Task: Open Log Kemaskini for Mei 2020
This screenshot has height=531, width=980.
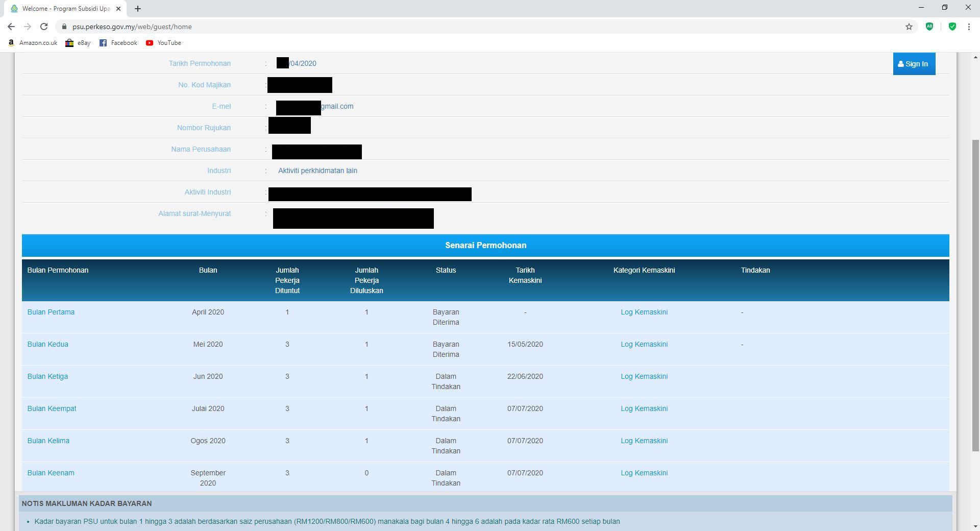Action: 644,344
